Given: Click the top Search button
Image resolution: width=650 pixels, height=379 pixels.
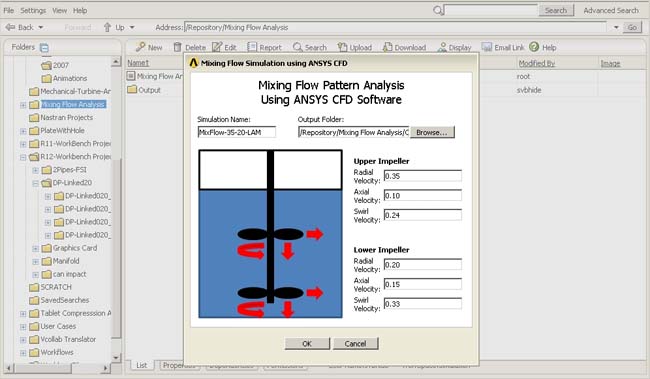Looking at the screenshot, I should (555, 10).
